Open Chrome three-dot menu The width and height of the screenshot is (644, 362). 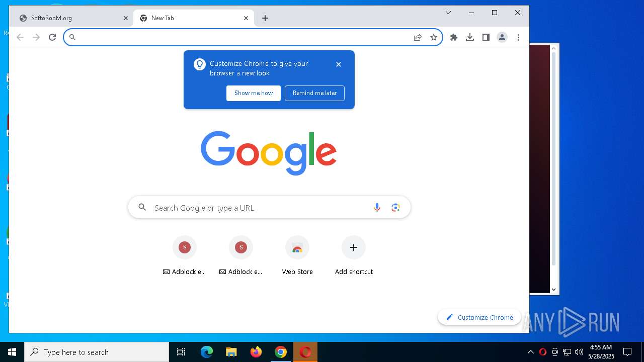tap(518, 37)
